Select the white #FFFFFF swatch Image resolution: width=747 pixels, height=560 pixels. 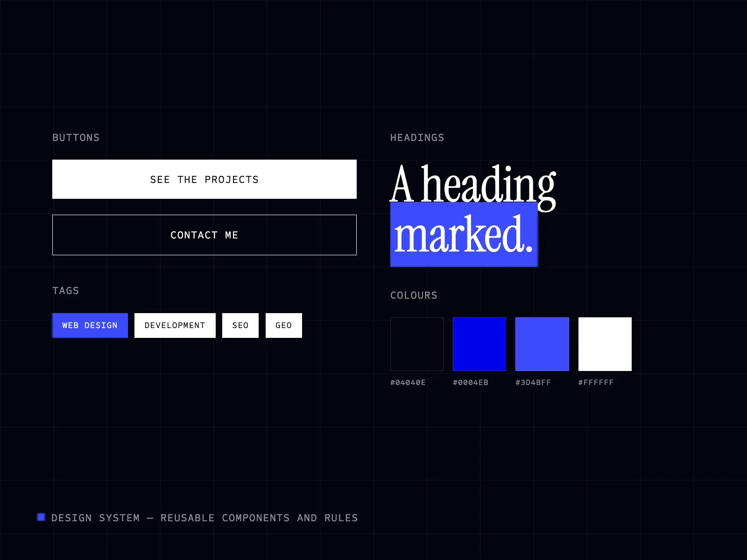(x=605, y=344)
